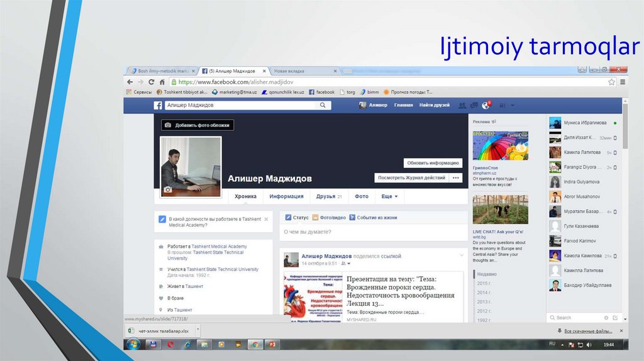Open the Chrome menu icon

[623, 82]
